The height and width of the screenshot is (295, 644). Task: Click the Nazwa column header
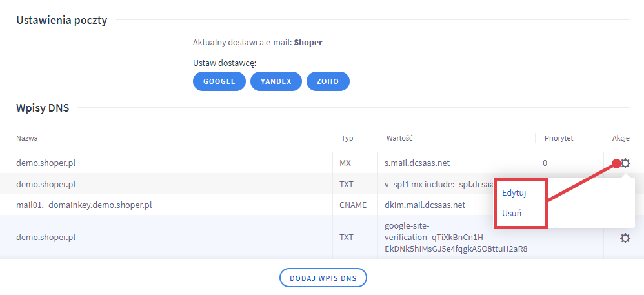tap(27, 138)
